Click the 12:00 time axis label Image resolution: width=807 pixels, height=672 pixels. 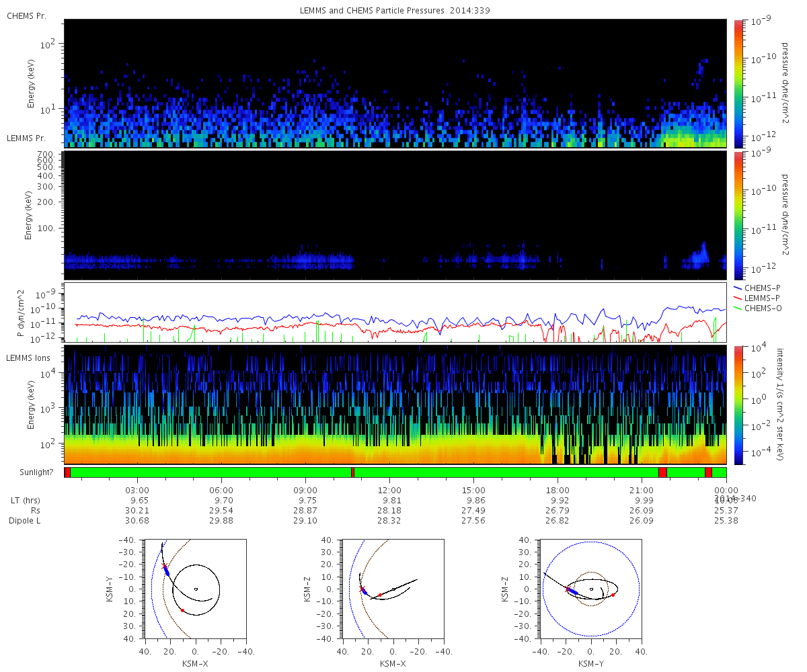coord(390,491)
